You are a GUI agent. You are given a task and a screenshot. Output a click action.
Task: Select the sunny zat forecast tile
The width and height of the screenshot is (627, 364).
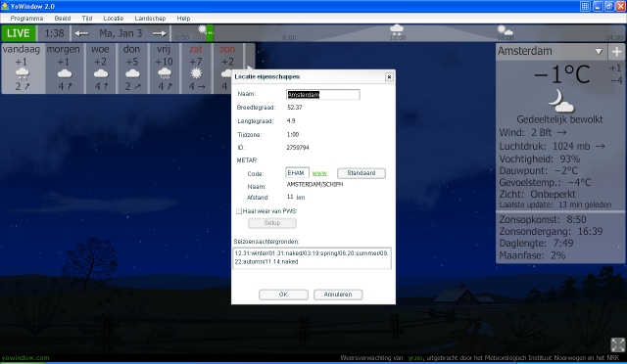tap(196, 68)
